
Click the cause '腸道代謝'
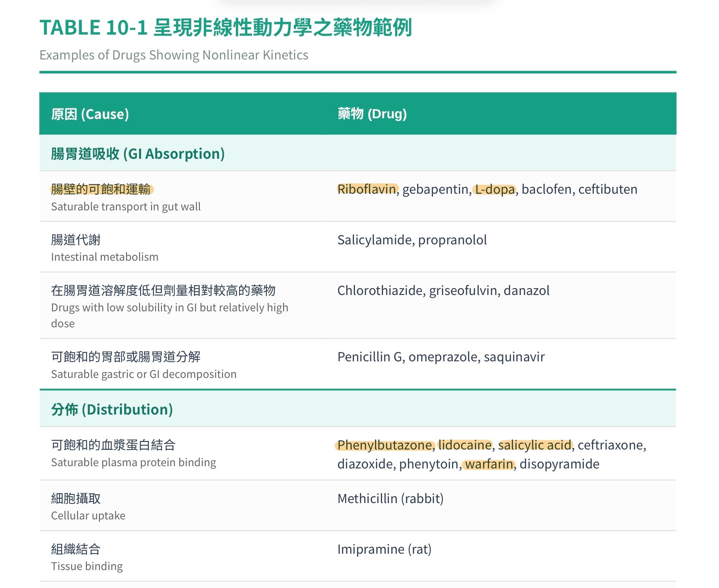(76, 239)
